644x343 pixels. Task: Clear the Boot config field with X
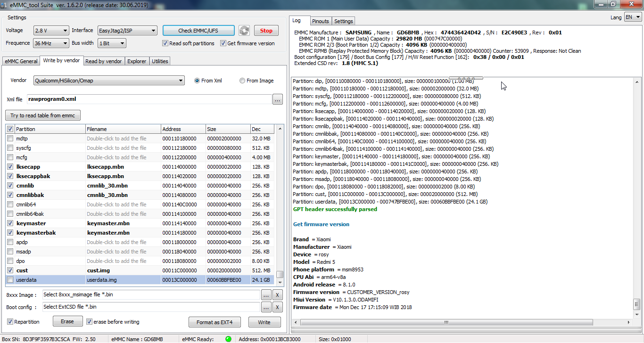(x=278, y=307)
